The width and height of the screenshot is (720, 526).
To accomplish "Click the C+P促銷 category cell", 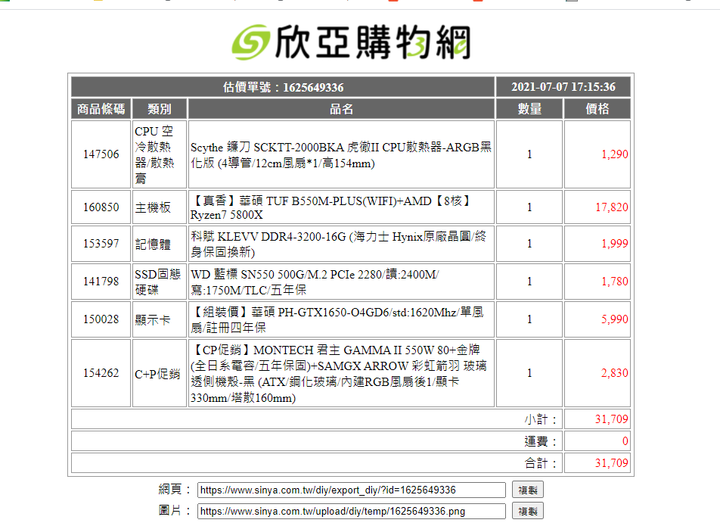I will [x=159, y=373].
